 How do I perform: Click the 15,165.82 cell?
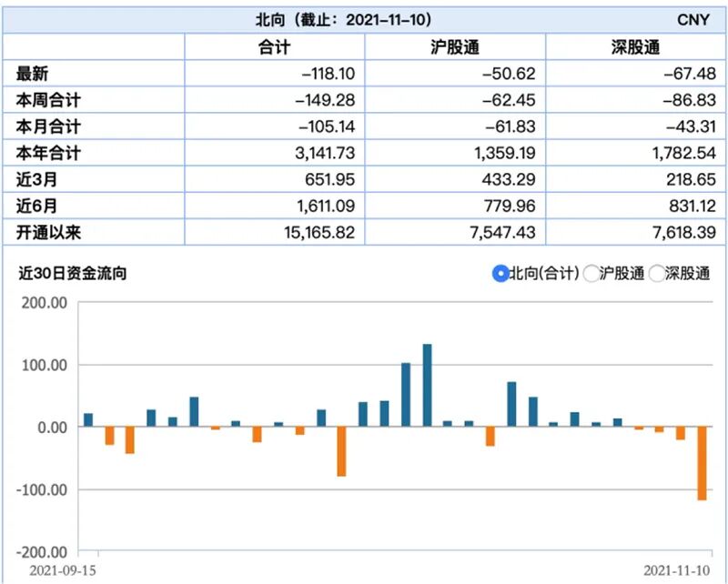click(x=320, y=232)
